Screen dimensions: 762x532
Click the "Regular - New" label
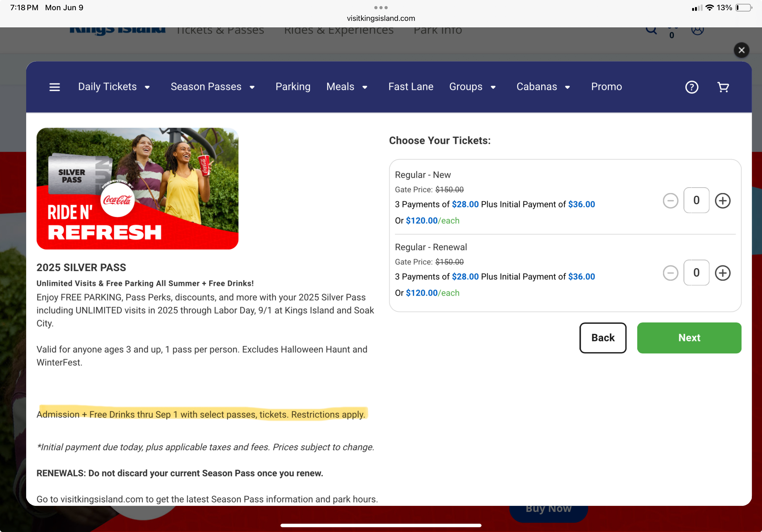tap(423, 175)
